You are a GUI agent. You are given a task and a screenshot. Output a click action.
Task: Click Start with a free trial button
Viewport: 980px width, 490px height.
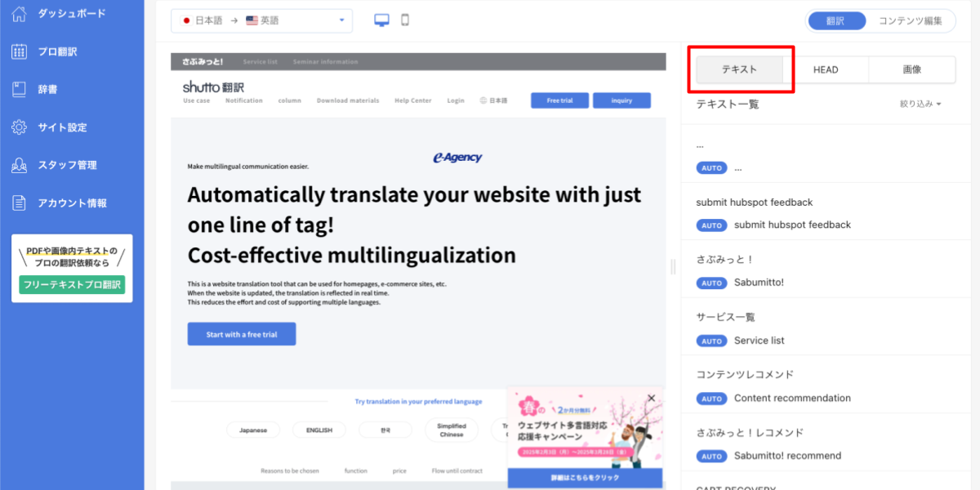(x=242, y=334)
